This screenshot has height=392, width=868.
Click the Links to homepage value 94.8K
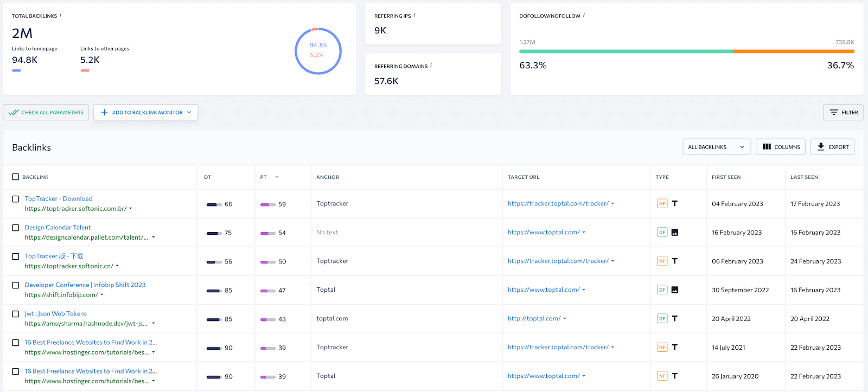click(25, 60)
